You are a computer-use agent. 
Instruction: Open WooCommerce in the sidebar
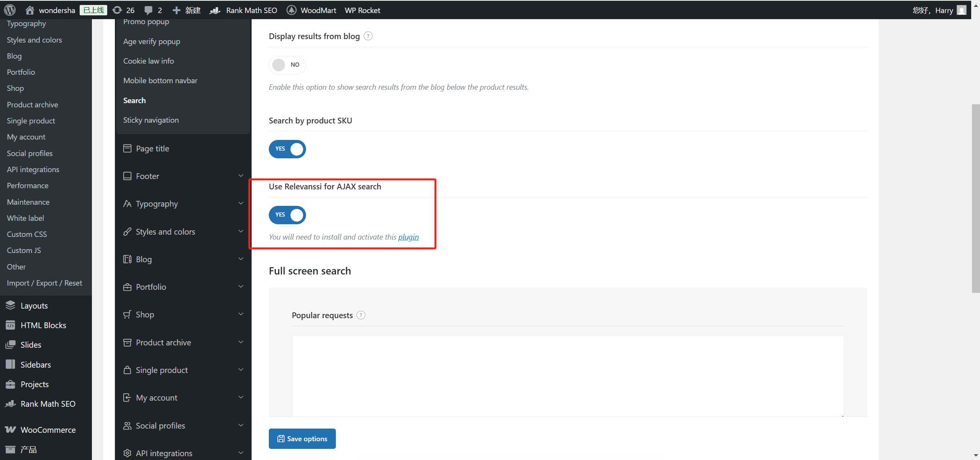click(48, 430)
